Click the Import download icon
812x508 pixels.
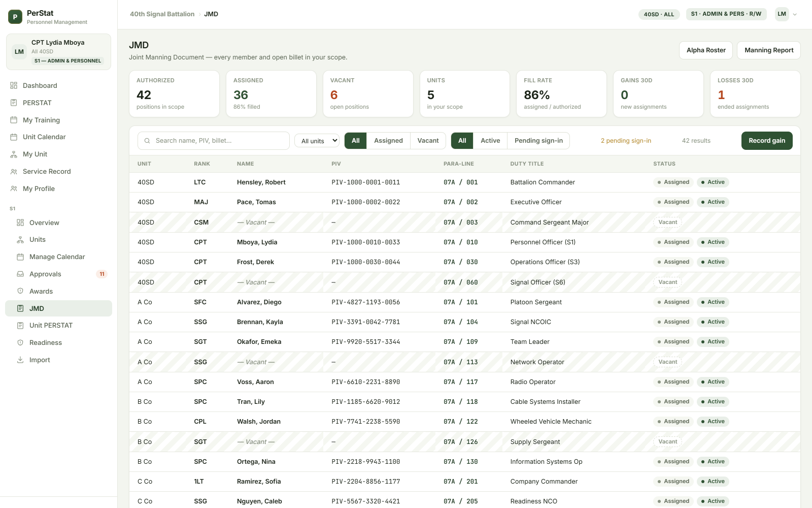tap(20, 360)
